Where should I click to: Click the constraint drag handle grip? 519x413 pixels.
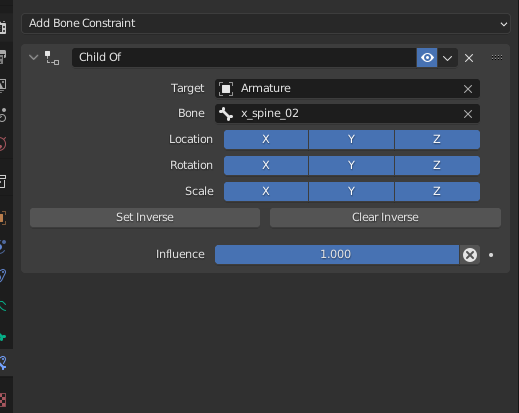(497, 58)
